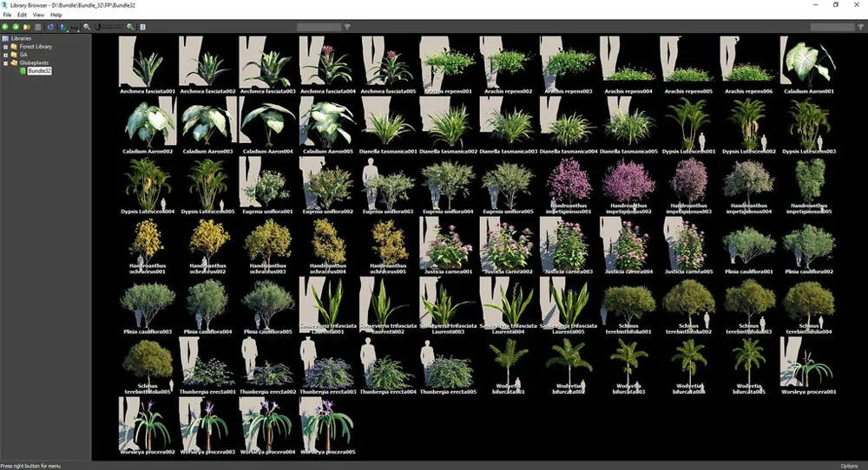The height and width of the screenshot is (470, 868).
Task: Select the Bundle32 library item
Action: click(38, 71)
